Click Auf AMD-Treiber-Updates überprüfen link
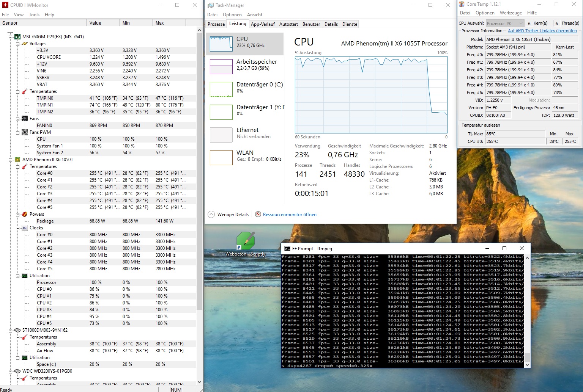Screen dimensions: 583x392 point(542,31)
